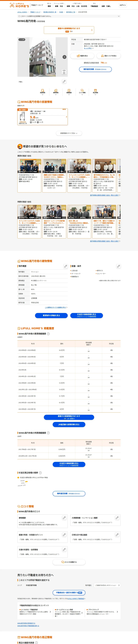
Task: Edit 交通の利便性・自然環境 pencil icon
Action: coord(64,550)
